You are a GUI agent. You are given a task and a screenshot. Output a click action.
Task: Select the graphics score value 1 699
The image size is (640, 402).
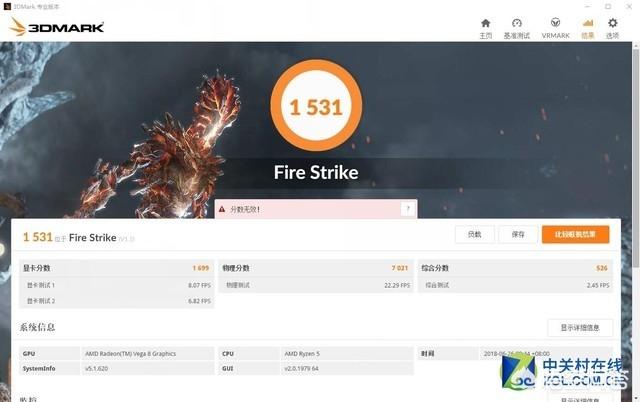coord(201,268)
